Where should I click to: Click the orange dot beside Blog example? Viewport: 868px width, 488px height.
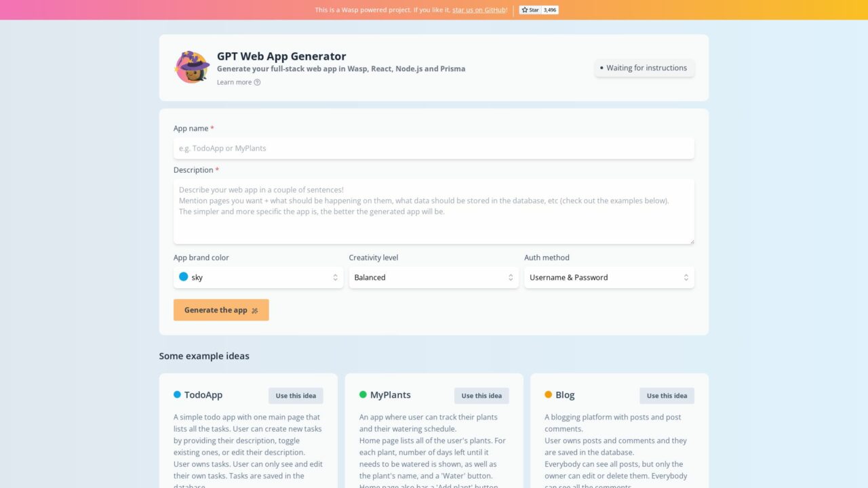549,394
